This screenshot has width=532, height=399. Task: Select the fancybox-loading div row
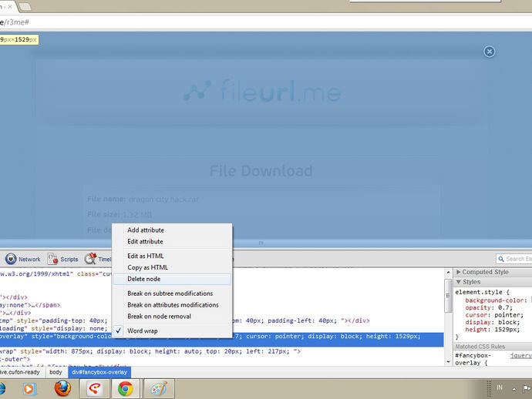(x=54, y=328)
